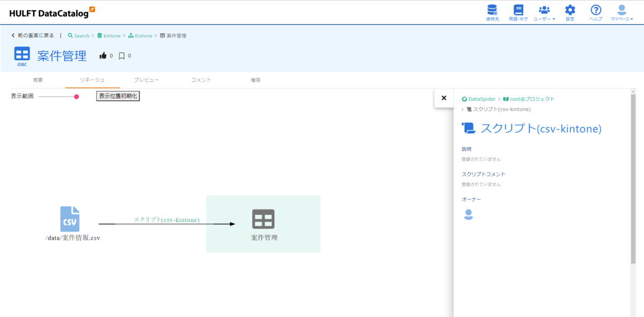
Task: Open the 用語/タグ glossary icon
Action: pyautogui.click(x=518, y=12)
